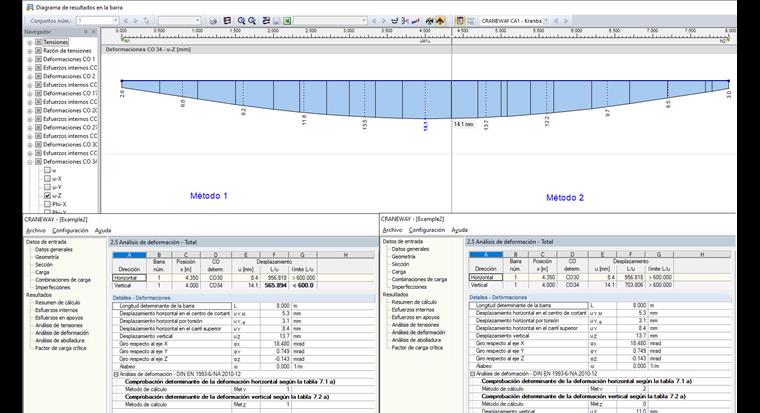Click the toolbar icon just left of the save icon
Screen dimensions: 760x413
266,21
